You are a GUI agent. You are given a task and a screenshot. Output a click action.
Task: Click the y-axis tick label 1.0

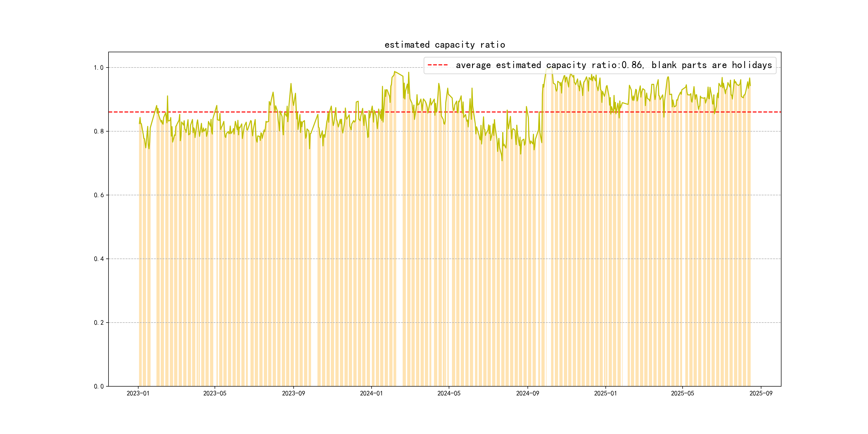pyautogui.click(x=98, y=68)
